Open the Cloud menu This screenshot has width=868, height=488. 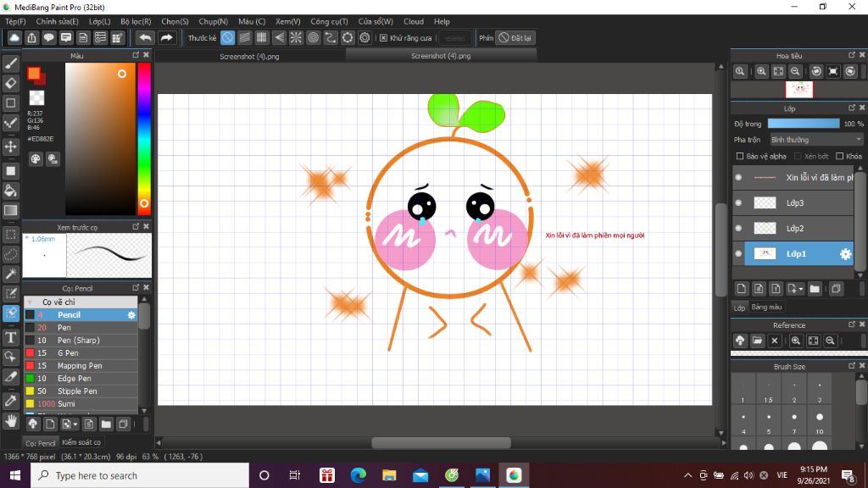(x=414, y=21)
